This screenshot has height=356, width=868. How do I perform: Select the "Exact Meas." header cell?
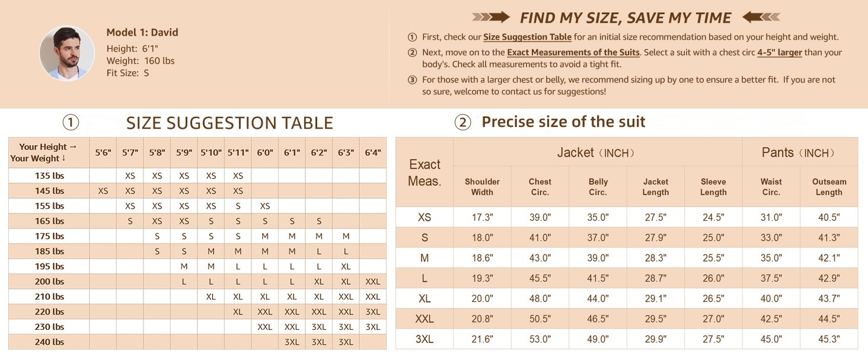pyautogui.click(x=425, y=172)
